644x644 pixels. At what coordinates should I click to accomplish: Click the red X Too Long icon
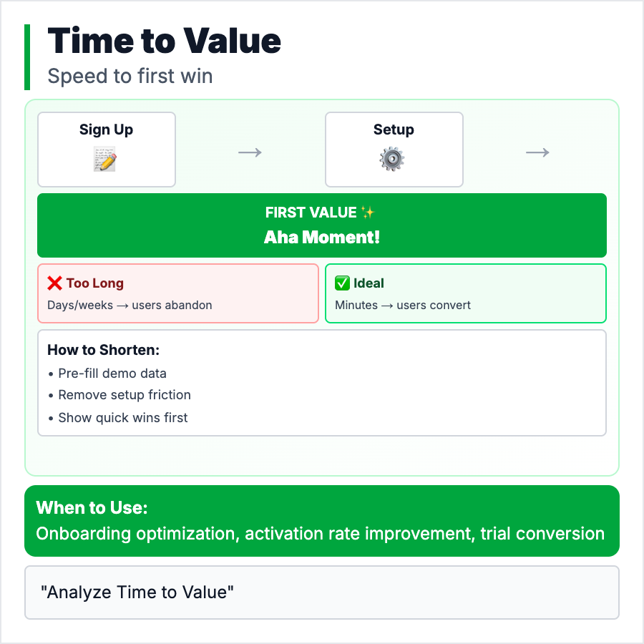55,283
